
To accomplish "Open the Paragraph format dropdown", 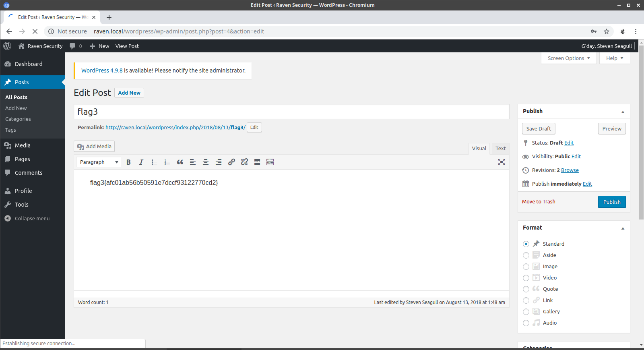I will click(99, 162).
